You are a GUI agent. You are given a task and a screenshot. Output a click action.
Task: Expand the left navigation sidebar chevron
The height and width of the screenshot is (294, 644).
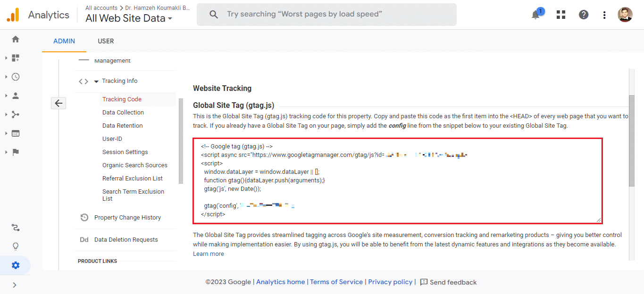click(x=15, y=285)
